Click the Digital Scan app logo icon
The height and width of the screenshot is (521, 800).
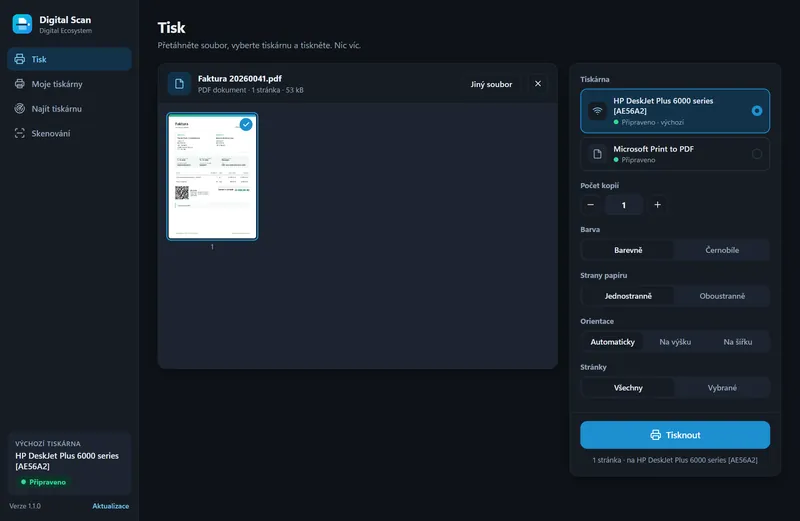tap(22, 24)
